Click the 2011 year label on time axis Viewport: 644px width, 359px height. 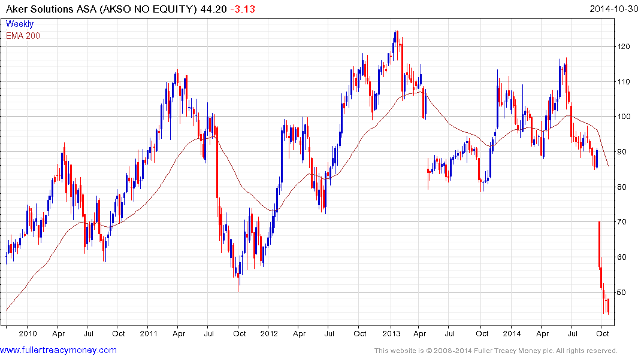pos(149,333)
